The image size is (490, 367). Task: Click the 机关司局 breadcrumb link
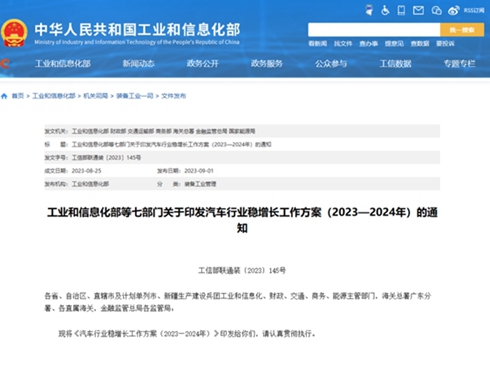(96, 96)
